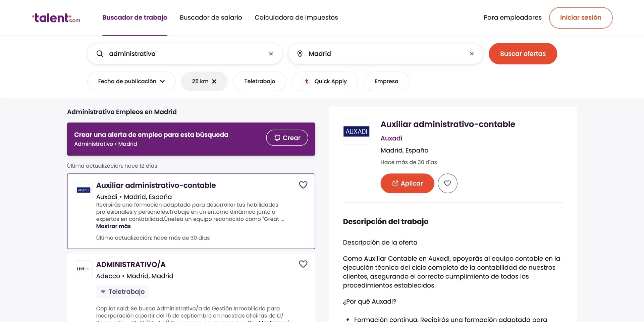Favorite the job with round heart button
Screen dimensions: 644x322
[447, 183]
